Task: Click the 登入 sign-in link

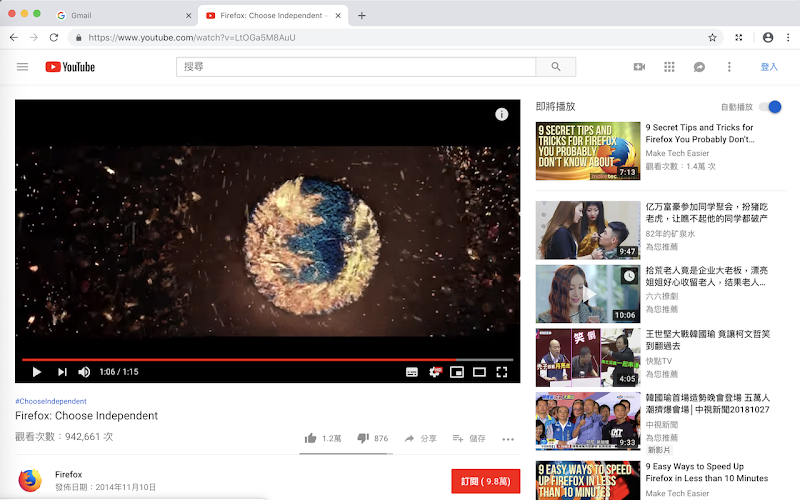Action: coord(769,67)
